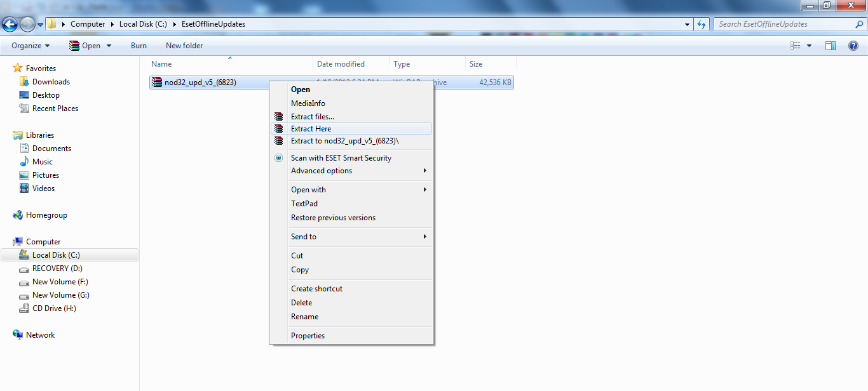This screenshot has width=868, height=391.
Task: Select Computer in the address breadcrumb
Action: [88, 24]
